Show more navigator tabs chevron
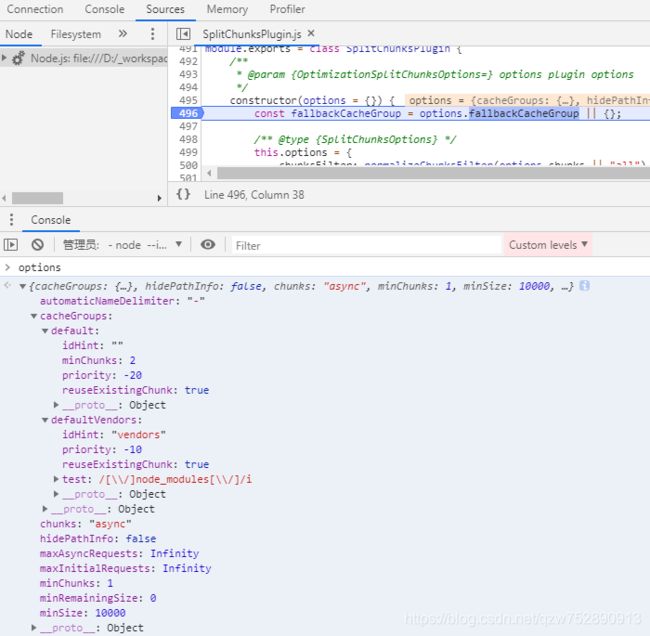The height and width of the screenshot is (636, 650). [123, 34]
